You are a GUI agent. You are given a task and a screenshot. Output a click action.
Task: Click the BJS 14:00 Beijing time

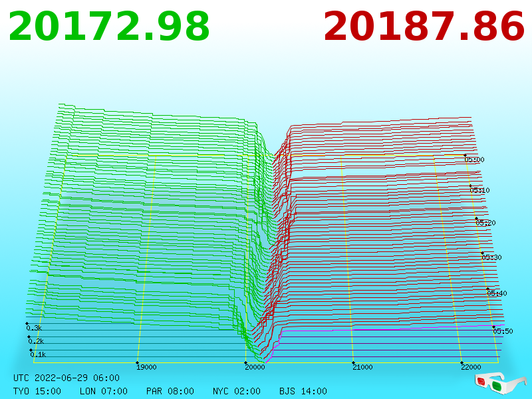coord(303,391)
